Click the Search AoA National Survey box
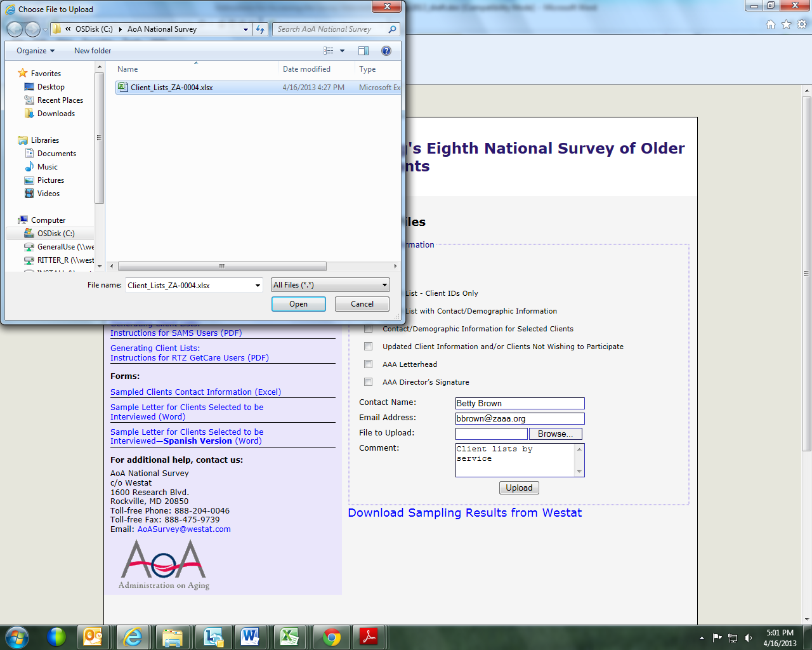Screen dimensions: 812x650 click(330, 29)
